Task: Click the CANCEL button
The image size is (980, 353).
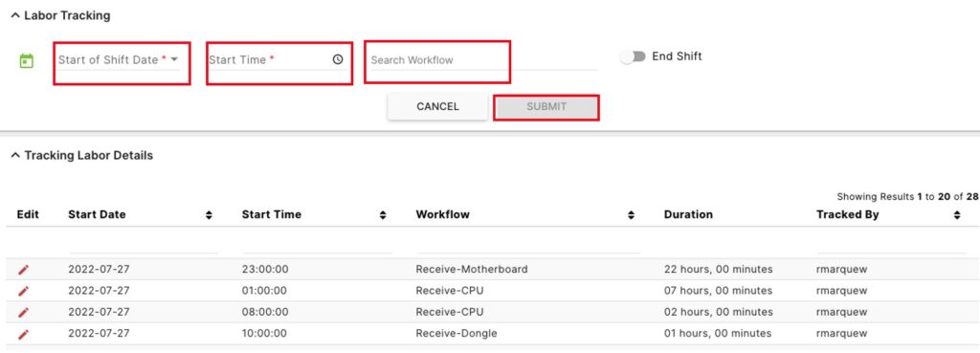Action: 437,106
